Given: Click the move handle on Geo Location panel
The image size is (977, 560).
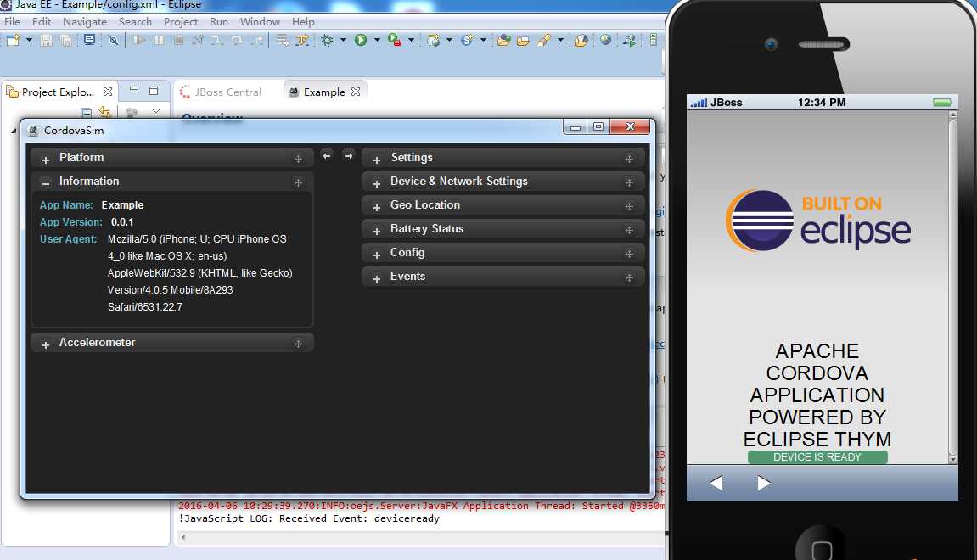Looking at the screenshot, I should 629,206.
